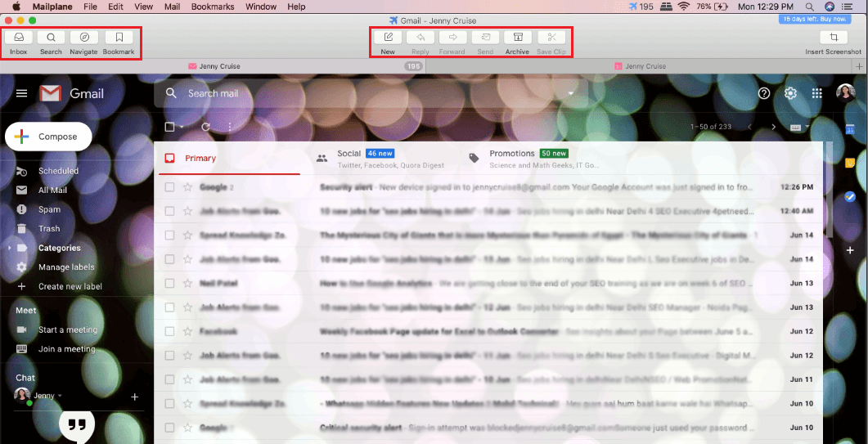The height and width of the screenshot is (444, 868).
Task: Open the select dropdown arrow beside checkbox
Action: (x=181, y=127)
